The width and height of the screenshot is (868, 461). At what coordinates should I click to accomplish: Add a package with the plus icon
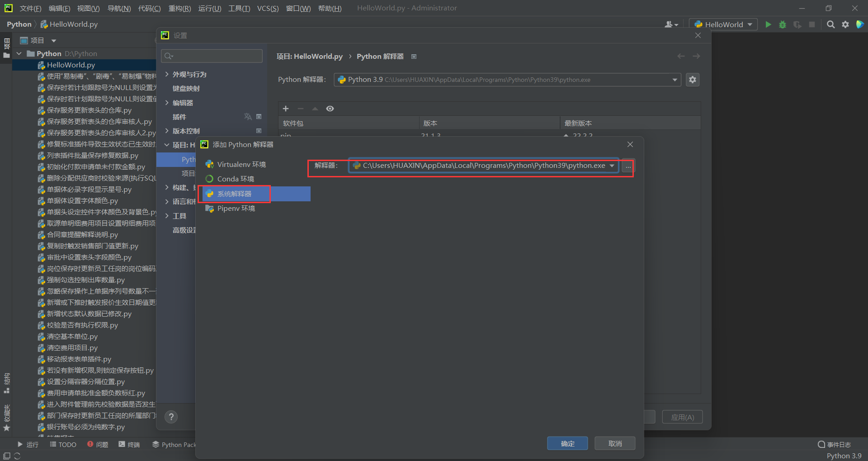[x=286, y=109]
